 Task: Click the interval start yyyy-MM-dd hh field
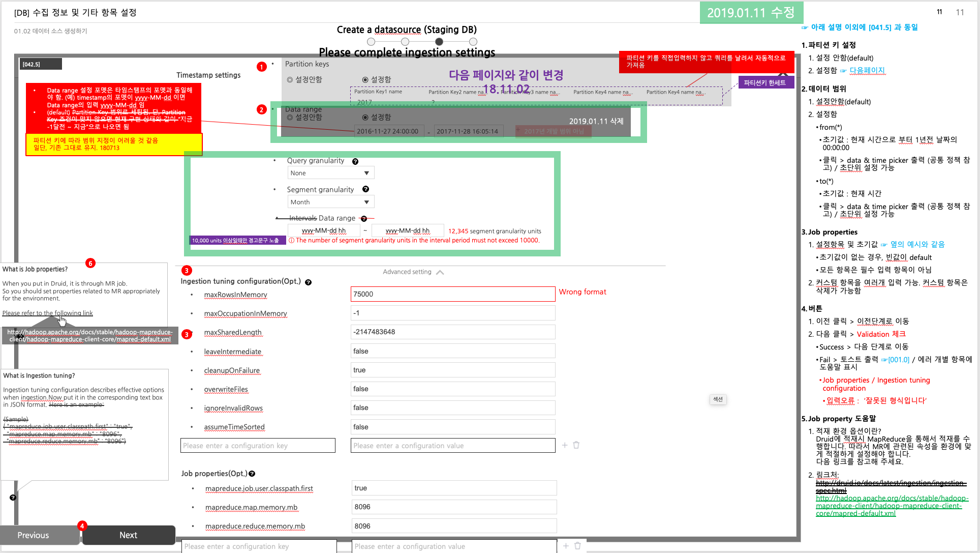tap(324, 230)
